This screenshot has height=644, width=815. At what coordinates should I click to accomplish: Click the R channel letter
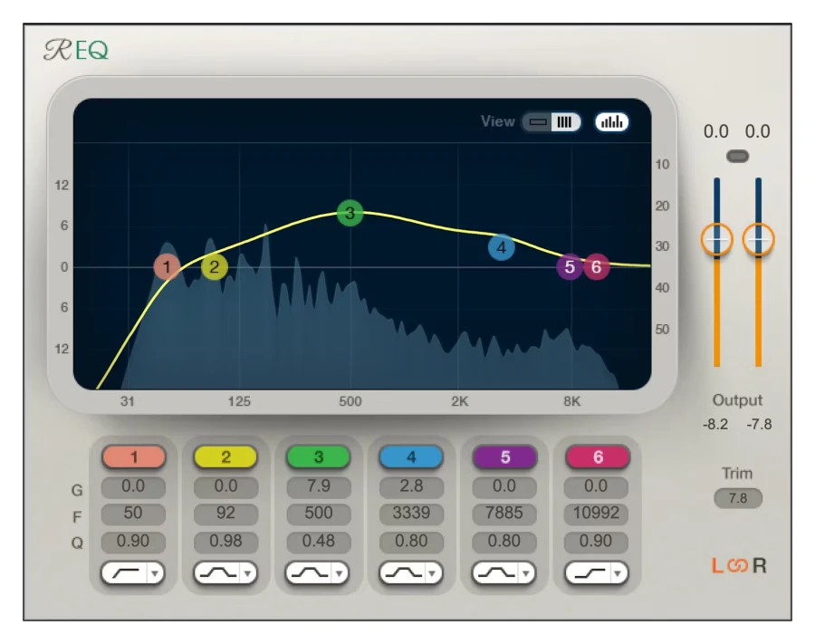760,565
